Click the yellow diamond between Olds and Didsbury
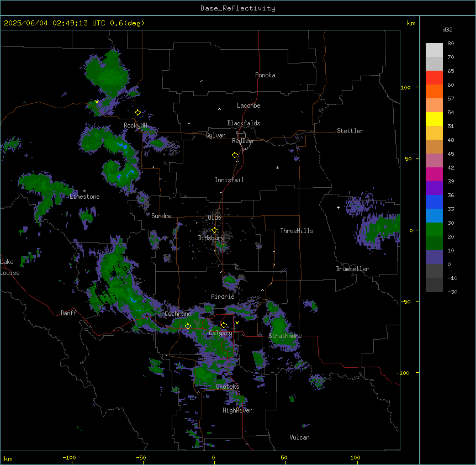Screen dimensions: 476x465 point(214,230)
